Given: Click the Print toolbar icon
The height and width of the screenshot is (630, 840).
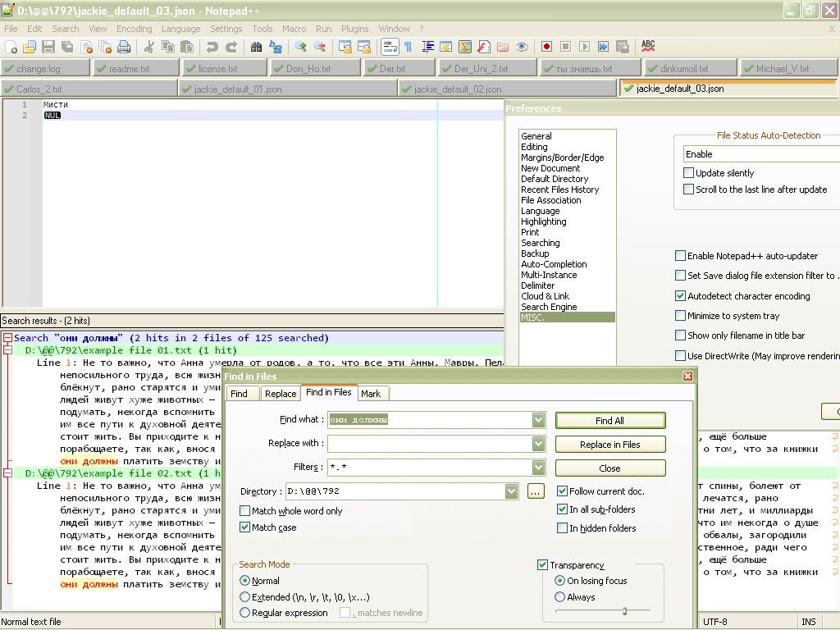Looking at the screenshot, I should coord(124,47).
